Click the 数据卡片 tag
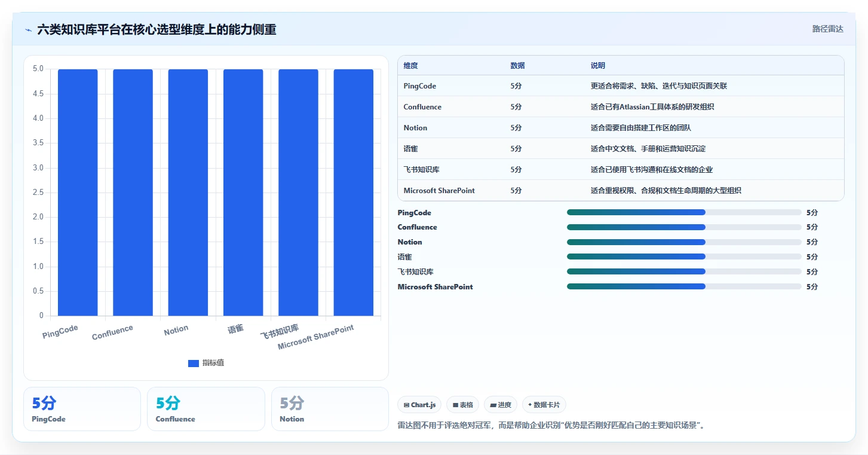The image size is (868, 455). [x=544, y=405]
